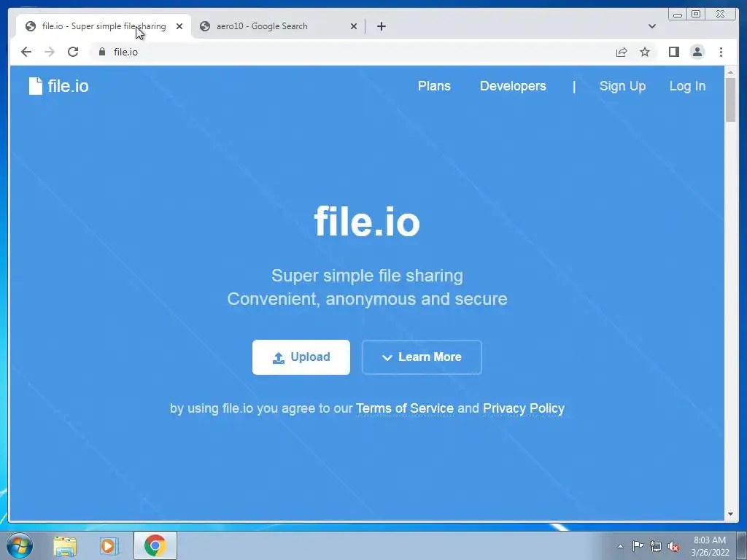Click the large file.io heading text
This screenshot has height=560, width=747.
tap(367, 222)
